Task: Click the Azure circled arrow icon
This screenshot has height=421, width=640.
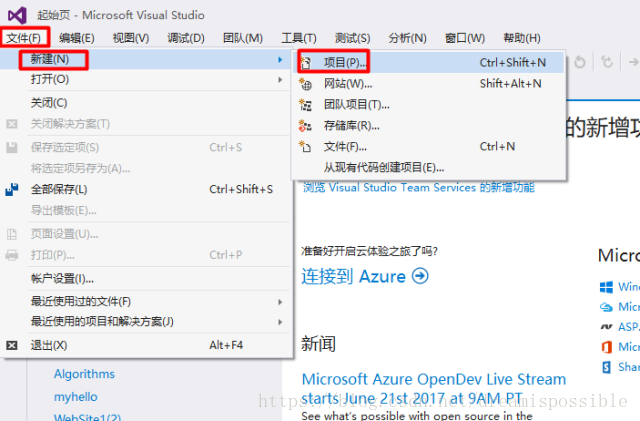Action: tap(420, 276)
